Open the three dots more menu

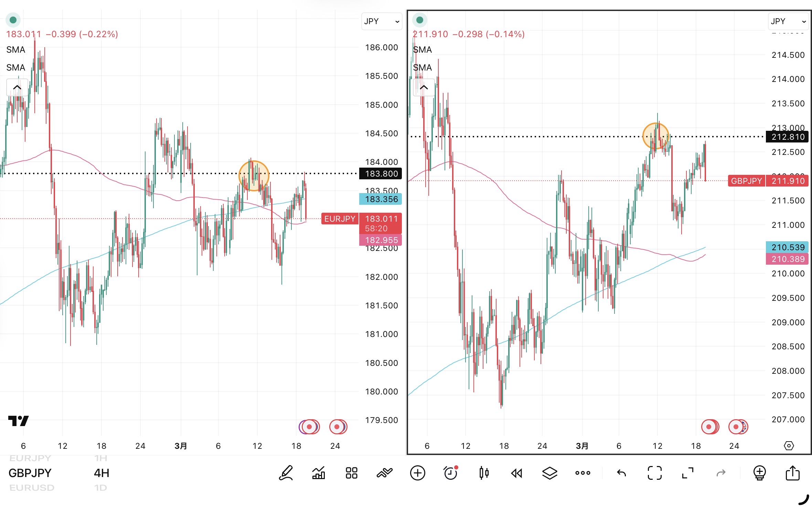[x=583, y=473]
